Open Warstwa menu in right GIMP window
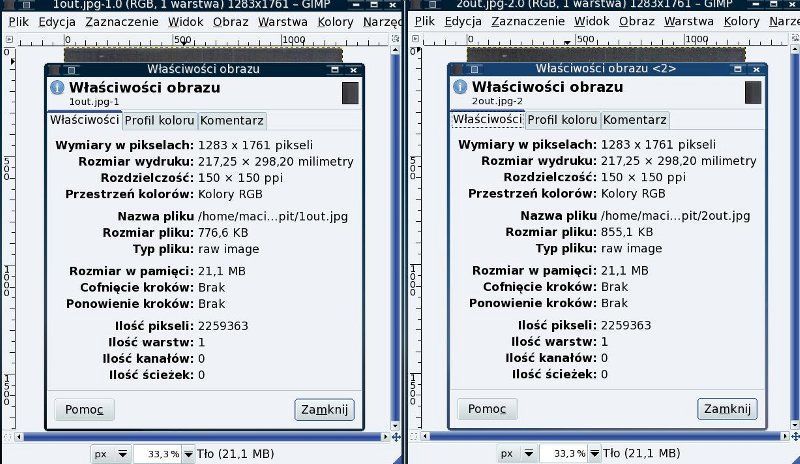The image size is (800, 464). [x=689, y=21]
